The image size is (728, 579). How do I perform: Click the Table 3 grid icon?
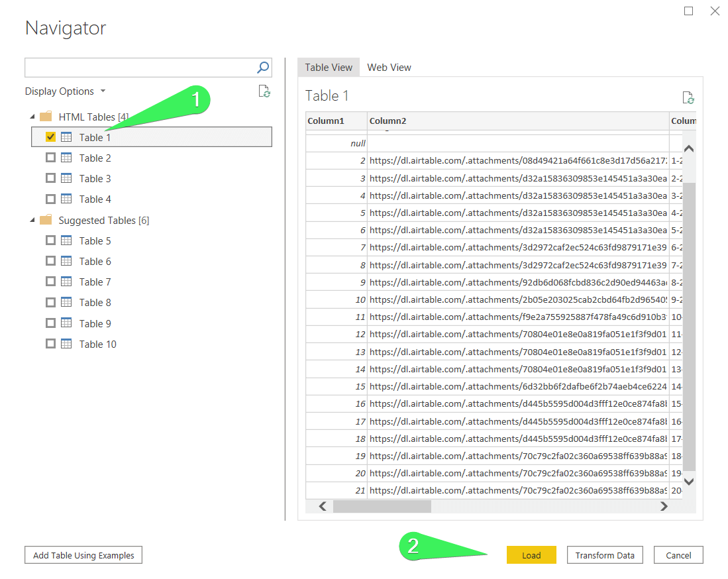point(66,178)
